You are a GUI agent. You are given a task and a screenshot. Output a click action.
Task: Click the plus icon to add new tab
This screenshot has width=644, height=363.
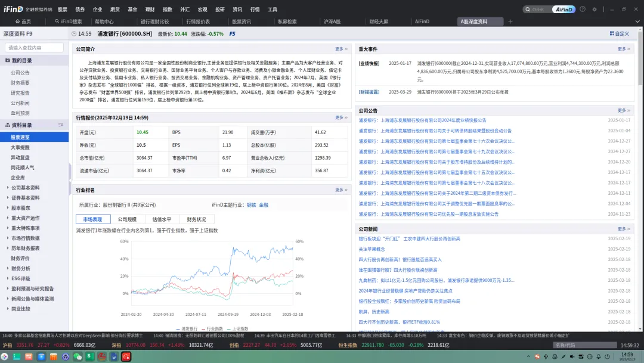510,21
